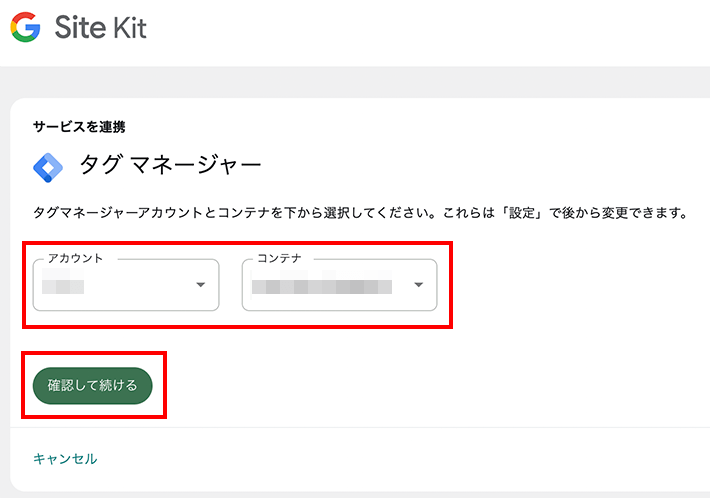
Task: Click the コンテナ field label
Action: point(279,258)
